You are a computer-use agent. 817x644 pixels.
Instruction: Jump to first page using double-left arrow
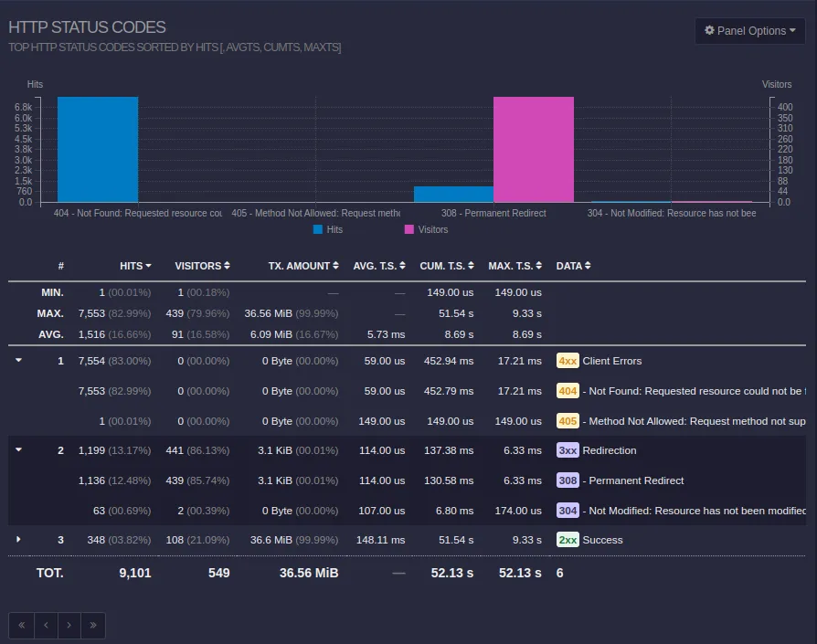[x=20, y=625]
